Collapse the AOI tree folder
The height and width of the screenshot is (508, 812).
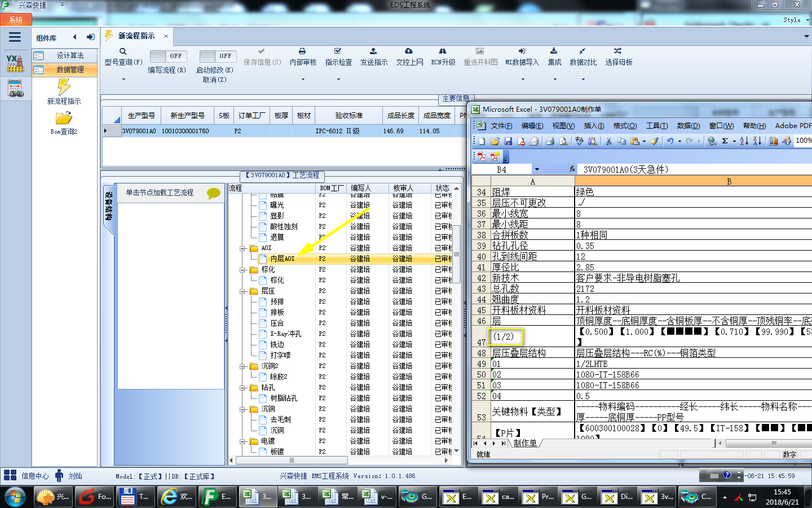coord(242,248)
